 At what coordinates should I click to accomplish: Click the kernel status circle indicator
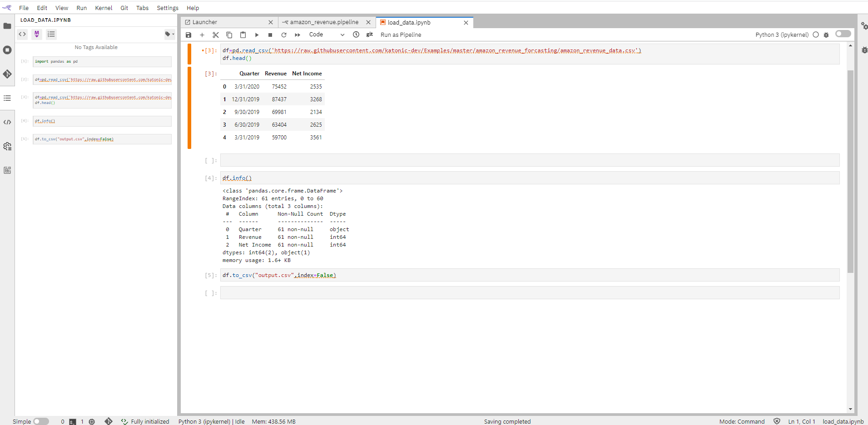coord(816,35)
